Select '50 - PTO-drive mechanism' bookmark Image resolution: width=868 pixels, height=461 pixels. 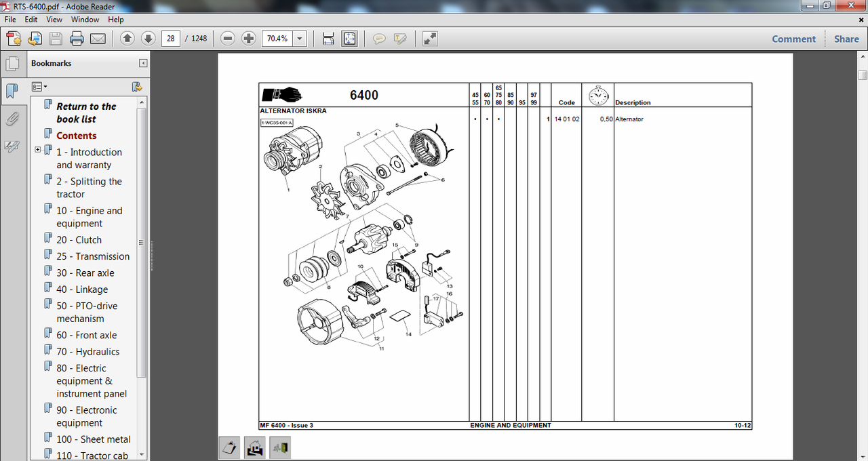click(87, 313)
